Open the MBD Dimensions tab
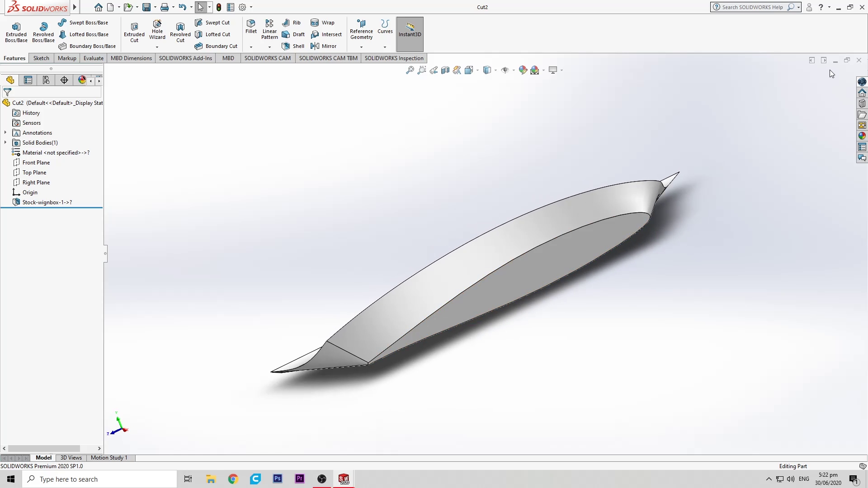This screenshot has height=488, width=868. tap(131, 58)
